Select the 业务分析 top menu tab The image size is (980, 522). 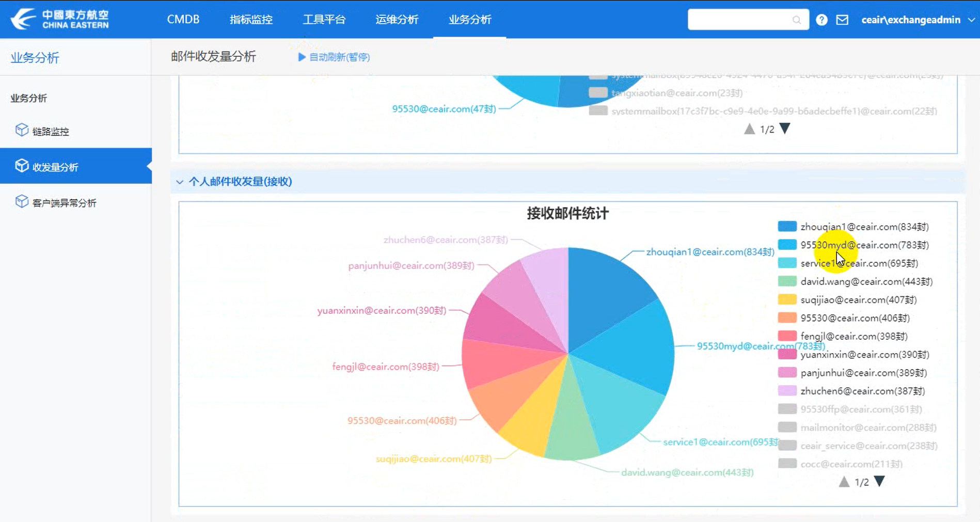point(470,19)
